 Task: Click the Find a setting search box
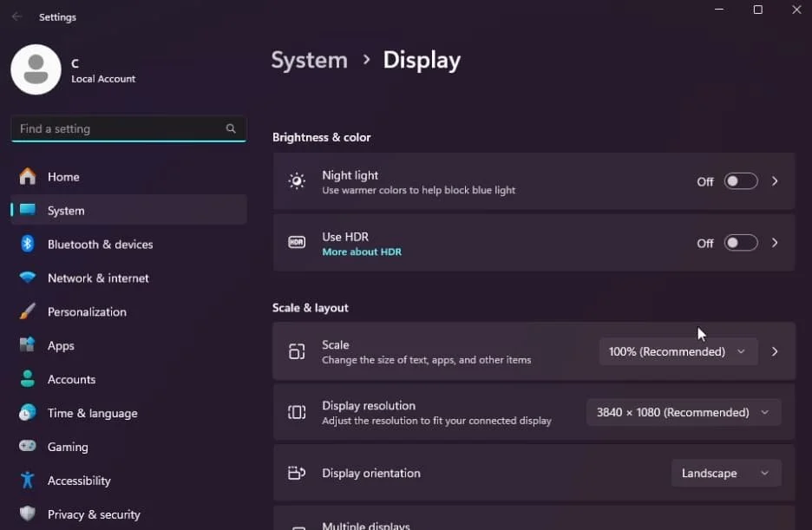click(128, 128)
